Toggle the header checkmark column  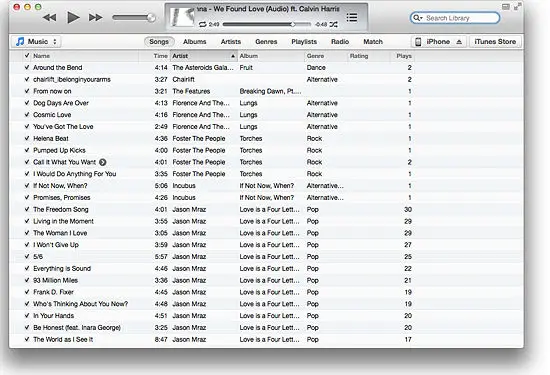pyautogui.click(x=27, y=55)
